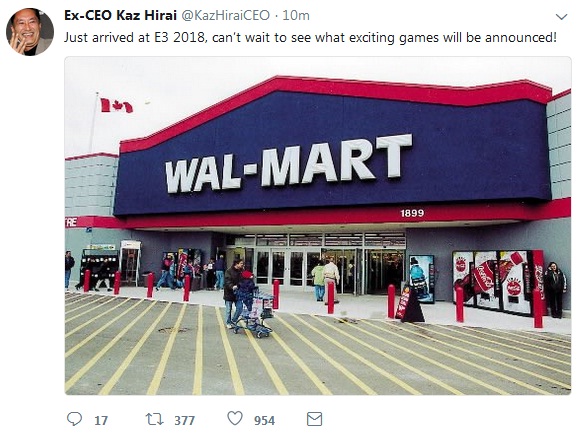Open the Ex-CEO Kaz Hirai display name
The width and height of the screenshot is (582, 434).
(120, 15)
